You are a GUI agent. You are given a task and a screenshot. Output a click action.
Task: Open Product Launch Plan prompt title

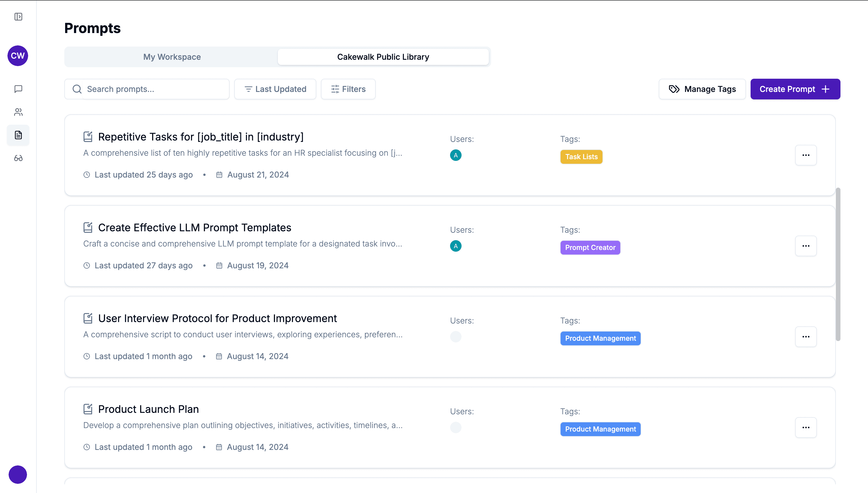pyautogui.click(x=148, y=409)
